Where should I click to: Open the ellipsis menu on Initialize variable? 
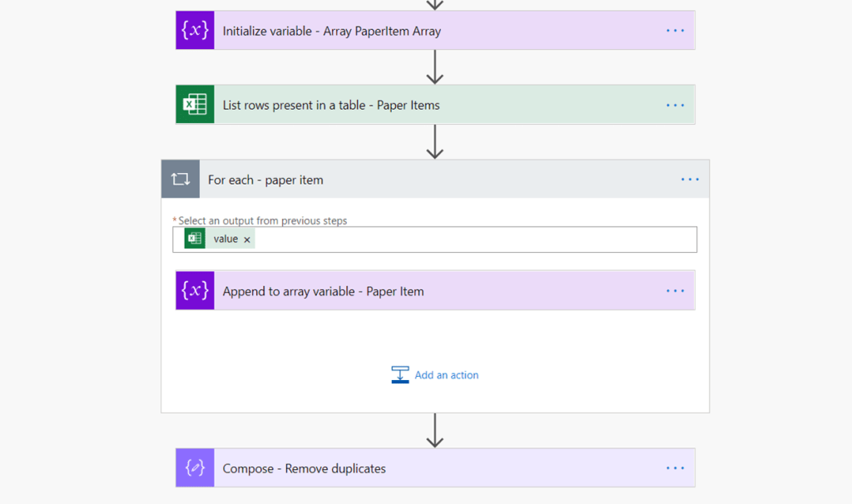[x=676, y=30]
